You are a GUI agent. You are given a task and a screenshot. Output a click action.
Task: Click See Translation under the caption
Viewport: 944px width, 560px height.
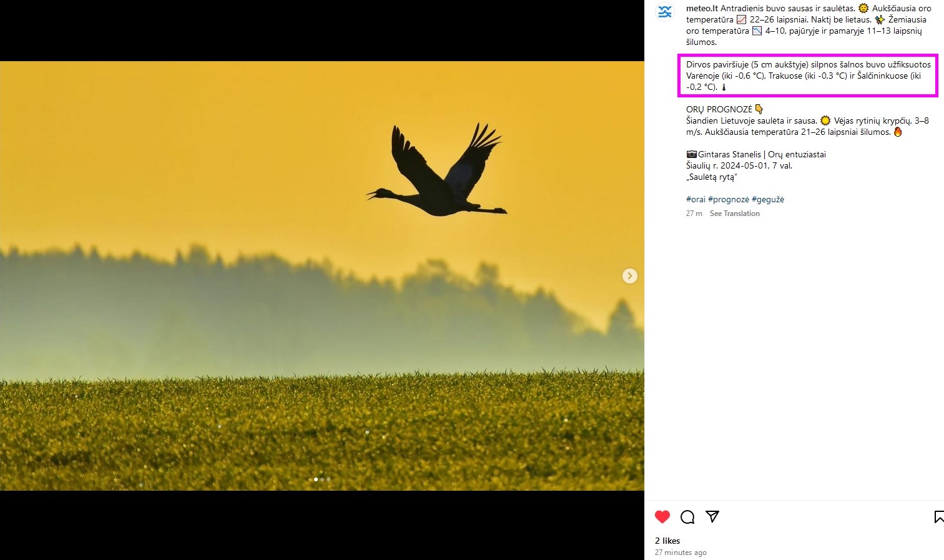click(x=735, y=214)
